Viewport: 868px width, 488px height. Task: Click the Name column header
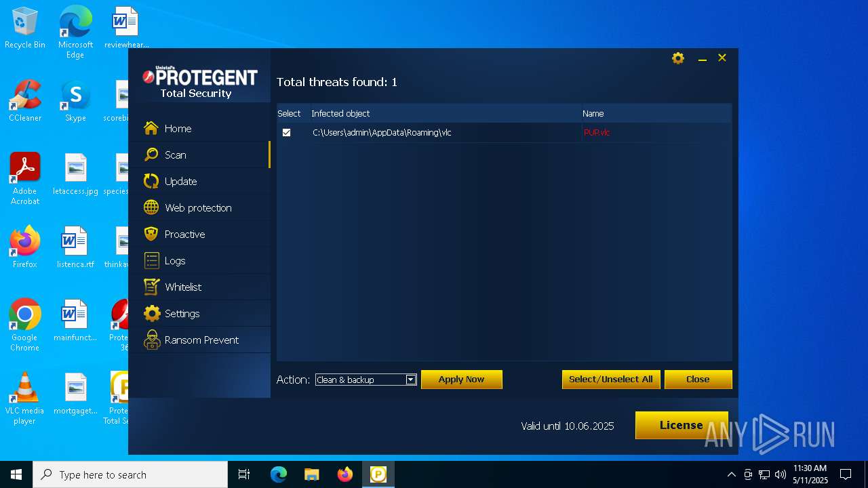593,113
